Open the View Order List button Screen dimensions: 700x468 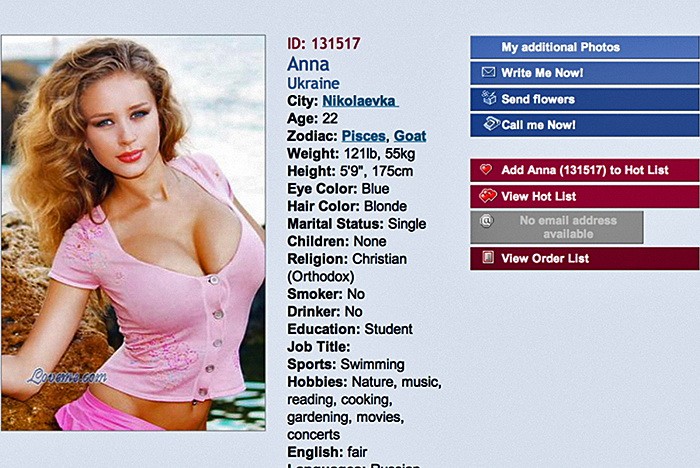585,258
